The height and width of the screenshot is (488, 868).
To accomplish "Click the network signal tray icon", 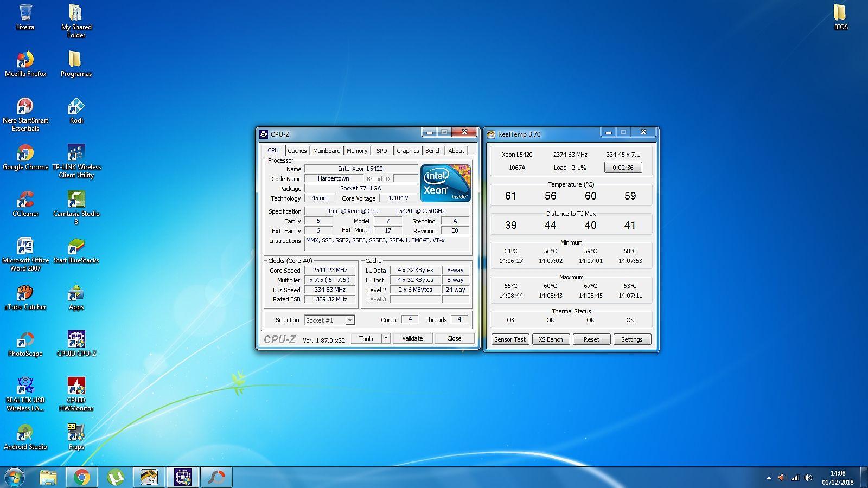I will pos(795,478).
